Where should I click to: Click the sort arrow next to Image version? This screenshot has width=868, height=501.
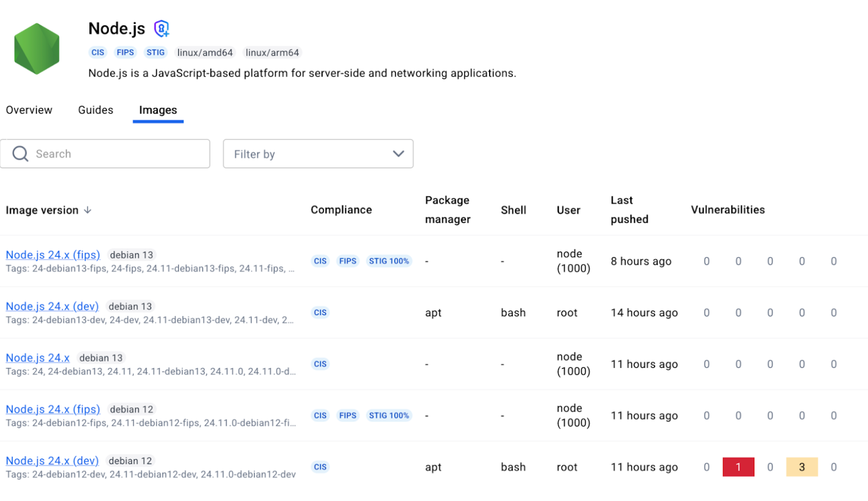[88, 210]
